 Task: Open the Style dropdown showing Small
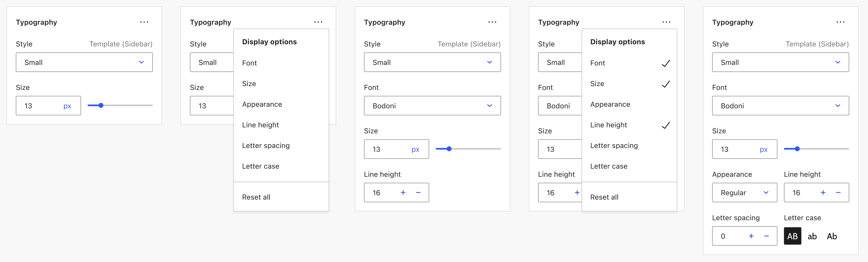tap(84, 62)
